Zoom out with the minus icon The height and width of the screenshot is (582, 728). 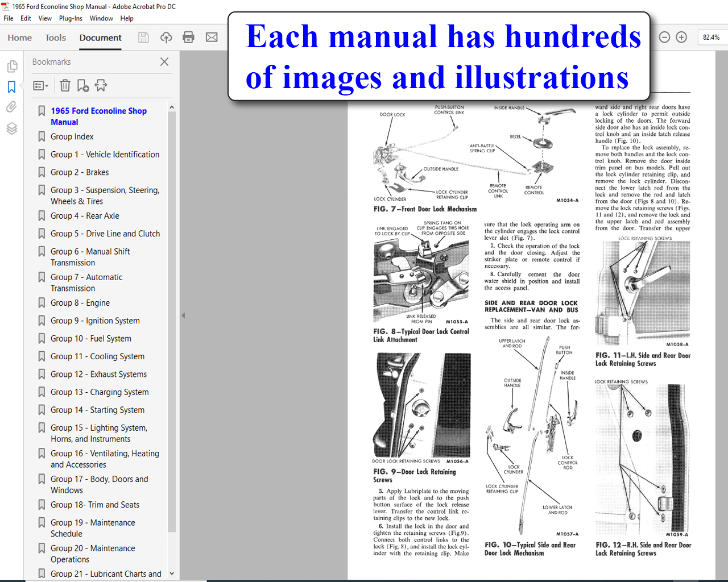point(664,38)
